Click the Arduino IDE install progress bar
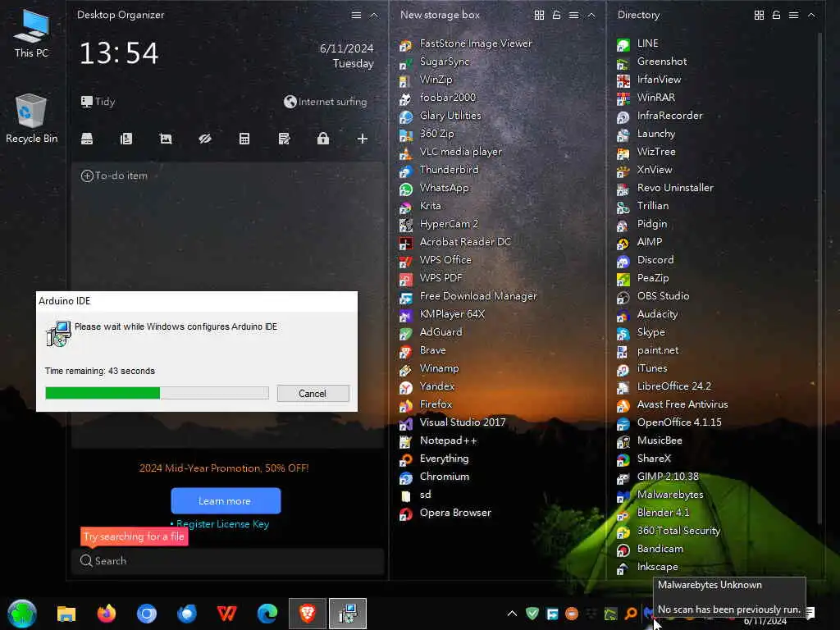 coord(157,393)
